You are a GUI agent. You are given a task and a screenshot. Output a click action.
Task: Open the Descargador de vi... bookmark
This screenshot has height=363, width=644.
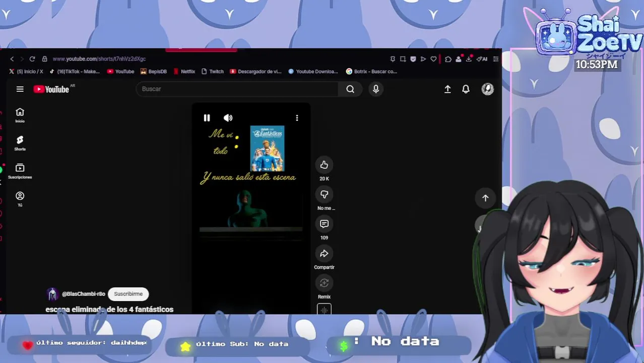[x=255, y=72]
